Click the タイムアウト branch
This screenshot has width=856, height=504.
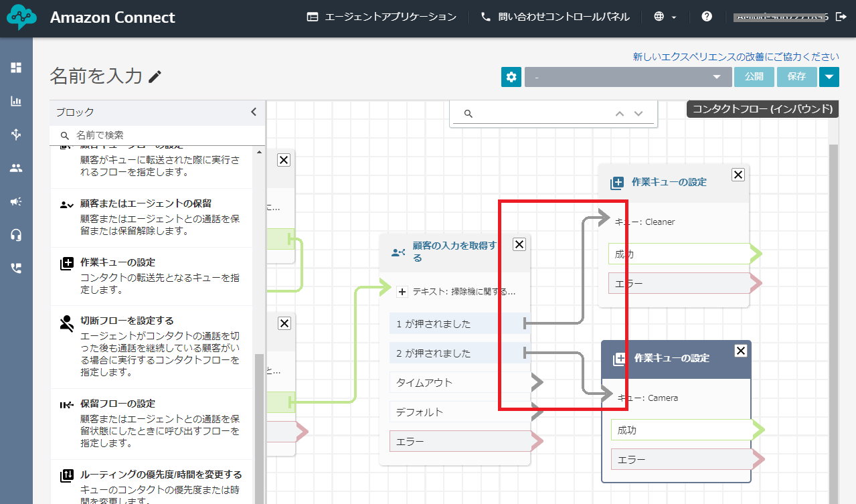click(459, 383)
